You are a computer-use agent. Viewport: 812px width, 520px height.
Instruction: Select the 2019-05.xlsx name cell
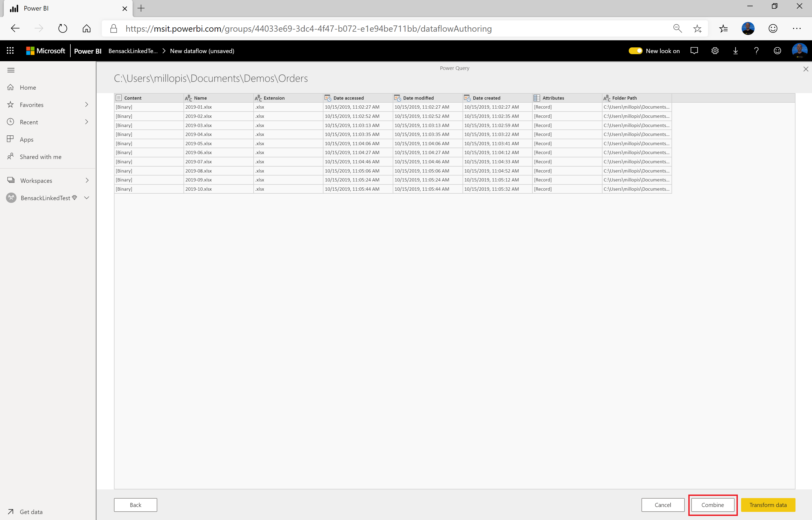pos(219,144)
